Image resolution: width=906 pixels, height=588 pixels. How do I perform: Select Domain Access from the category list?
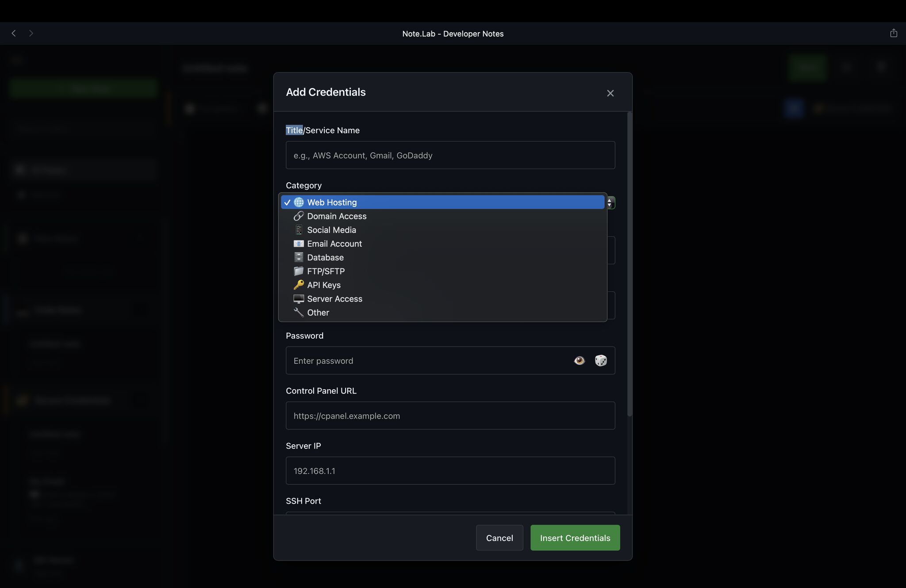coord(337,216)
